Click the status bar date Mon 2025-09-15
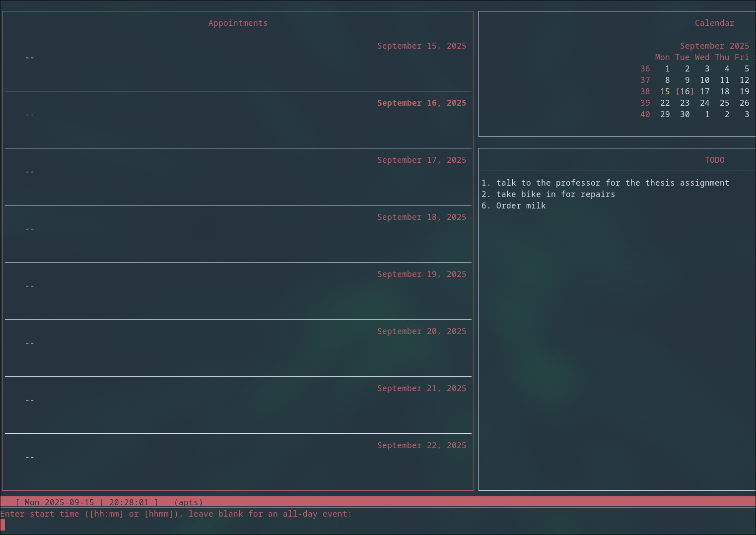 pos(59,502)
